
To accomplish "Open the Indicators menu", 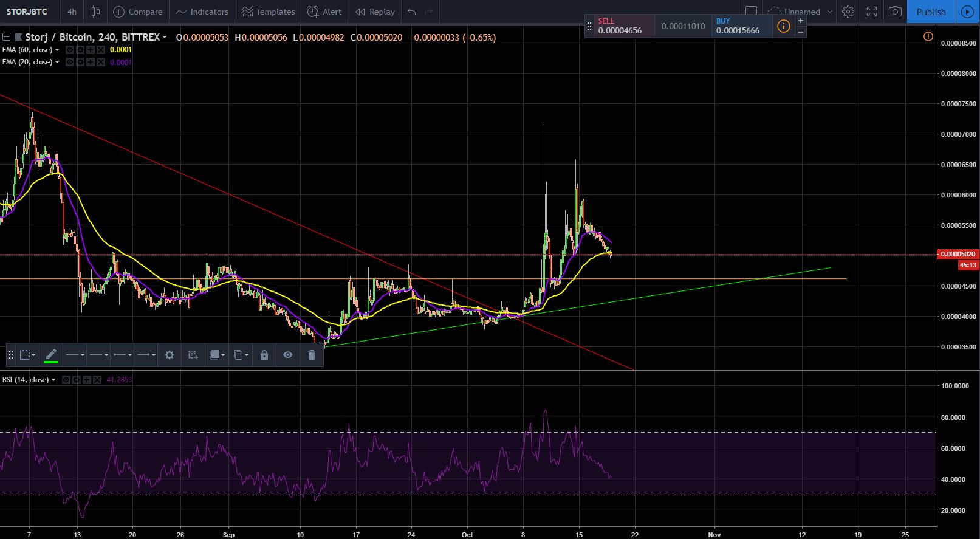I will pos(202,12).
